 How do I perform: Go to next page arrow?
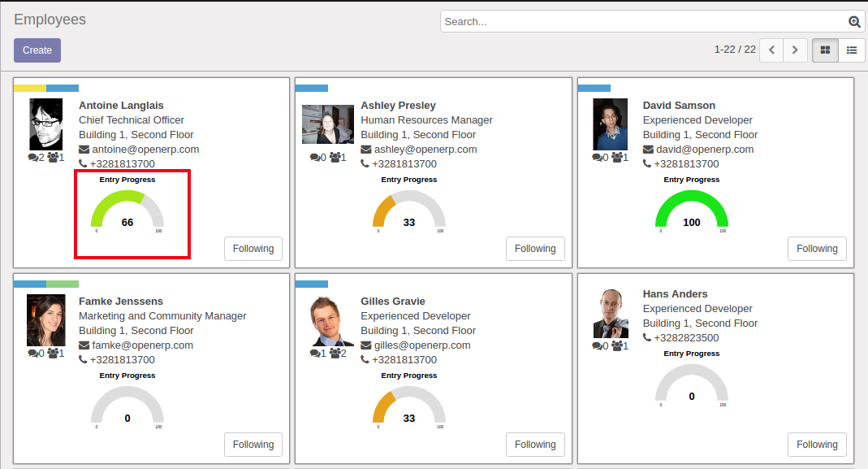point(795,50)
